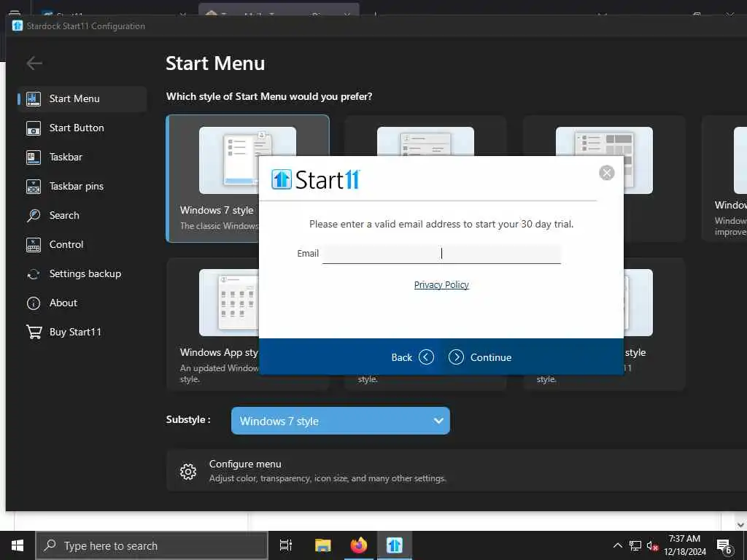The height and width of the screenshot is (560, 747).
Task: Open the Buy Start11 label
Action: [75, 332]
